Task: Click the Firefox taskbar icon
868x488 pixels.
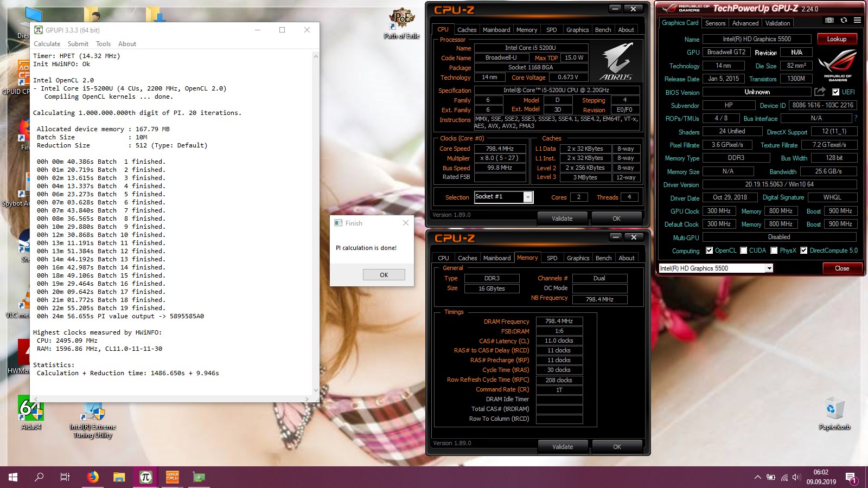Action: (93, 477)
